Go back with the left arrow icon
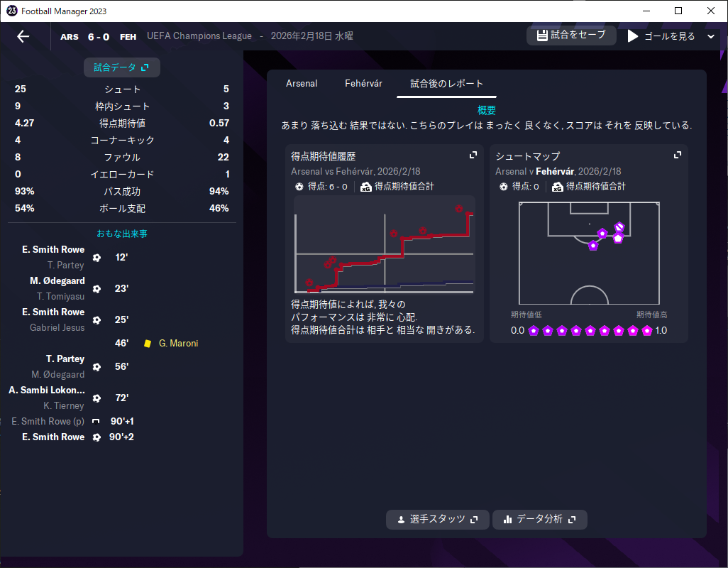 coord(23,36)
